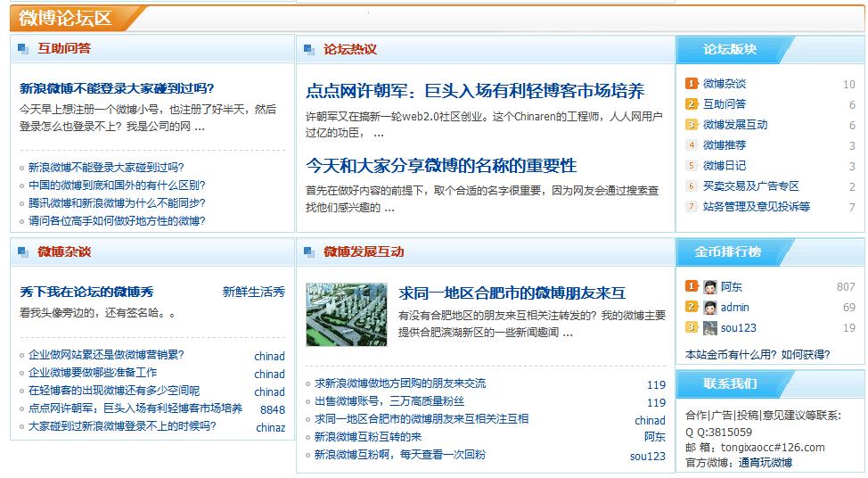Open the 通育玩微博 official weibo link
The image size is (868, 478).
pos(766,463)
